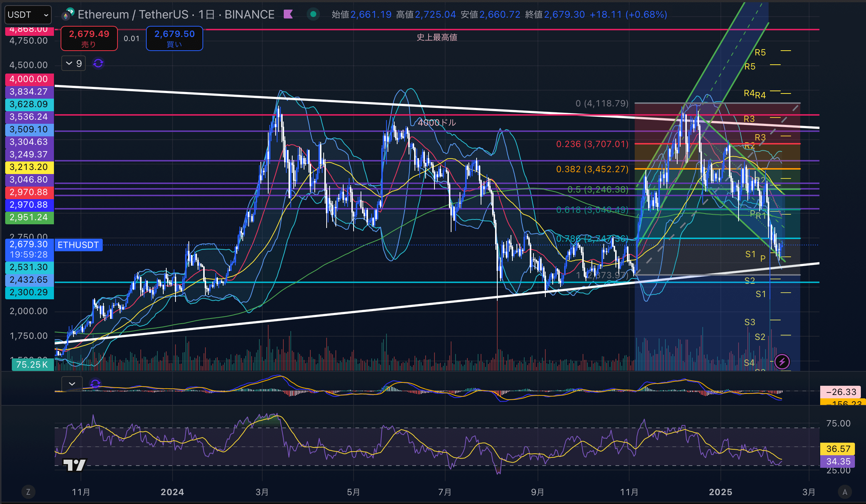866x504 pixels.
Task: Click the yellow 3,213.20 price label
Action: click(x=29, y=167)
